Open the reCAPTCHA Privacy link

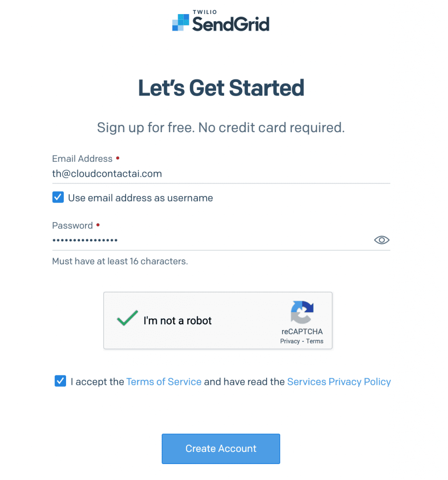tap(290, 341)
